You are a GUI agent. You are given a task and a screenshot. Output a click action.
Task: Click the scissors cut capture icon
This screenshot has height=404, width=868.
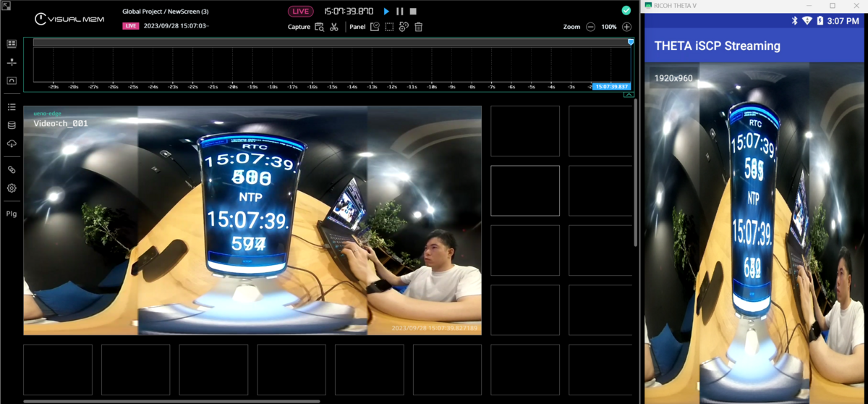tap(334, 27)
